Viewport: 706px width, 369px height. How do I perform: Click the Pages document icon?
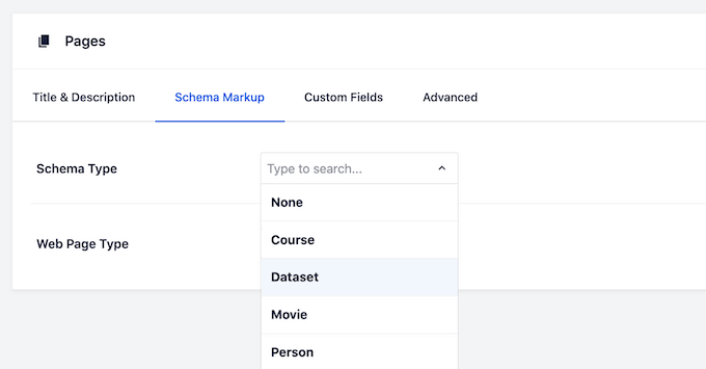coord(44,41)
